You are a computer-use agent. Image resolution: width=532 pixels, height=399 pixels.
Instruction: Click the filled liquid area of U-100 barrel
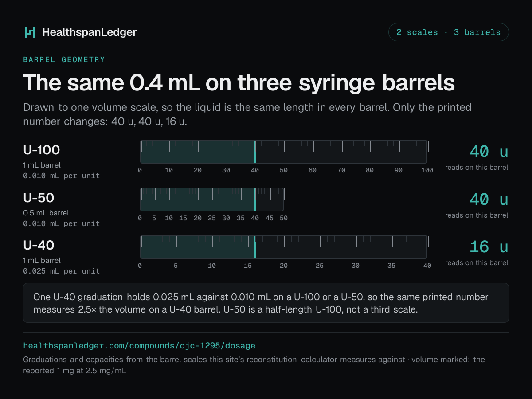198,152
